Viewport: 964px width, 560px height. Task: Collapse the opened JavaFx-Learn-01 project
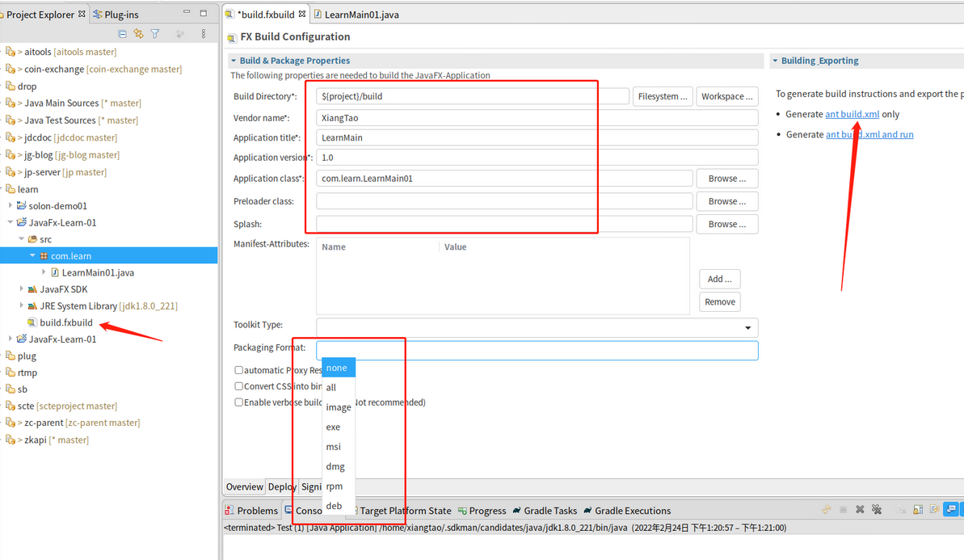click(x=11, y=222)
